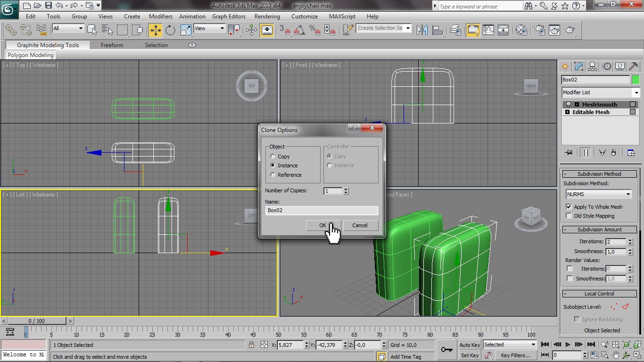Image resolution: width=644 pixels, height=362 pixels.
Task: Uncheck Apply To Whole Mesh
Action: coord(569,206)
